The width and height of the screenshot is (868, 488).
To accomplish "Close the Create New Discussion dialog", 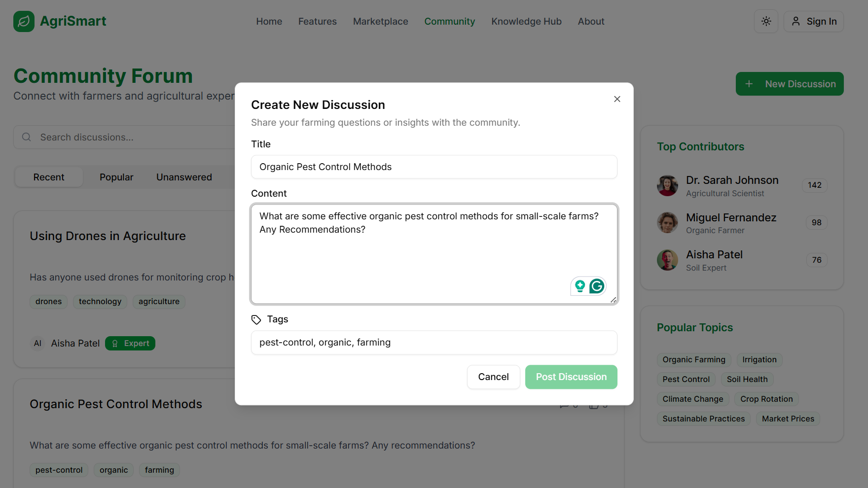I will (x=617, y=99).
